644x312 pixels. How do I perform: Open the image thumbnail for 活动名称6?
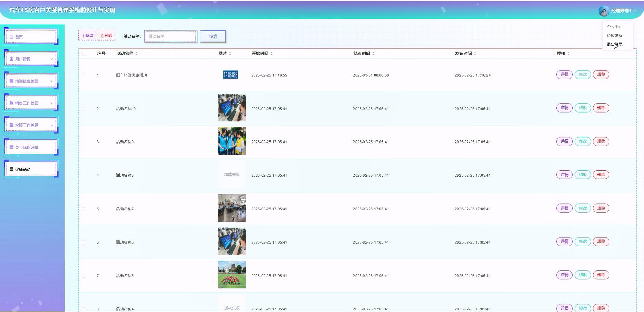click(x=232, y=241)
